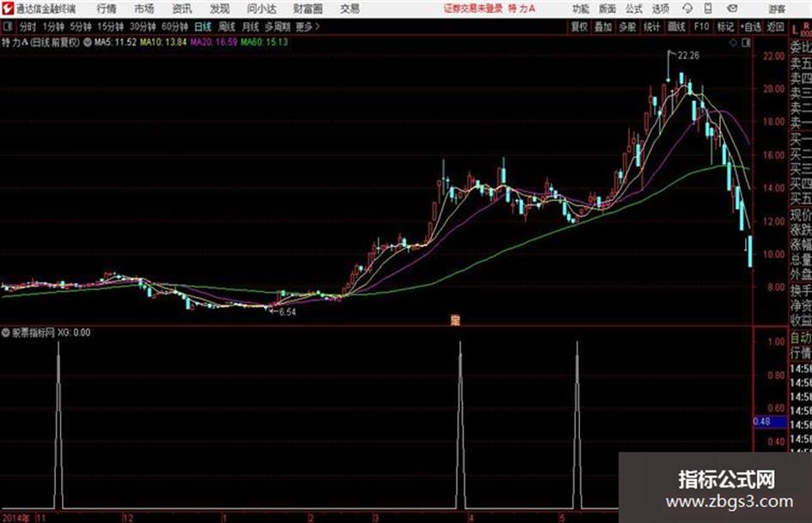Open the 财富圈 menu

pos(308,9)
